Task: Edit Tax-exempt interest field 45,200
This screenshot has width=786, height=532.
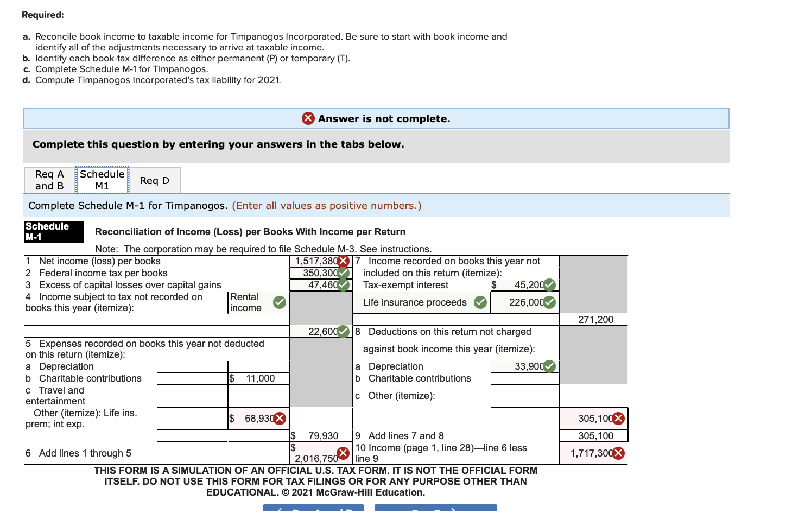Action: (x=524, y=285)
